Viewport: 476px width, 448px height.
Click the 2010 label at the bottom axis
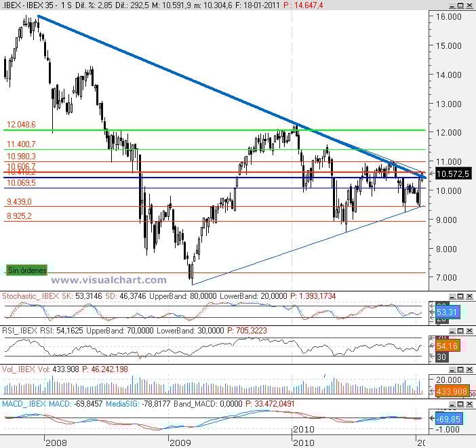304,443
